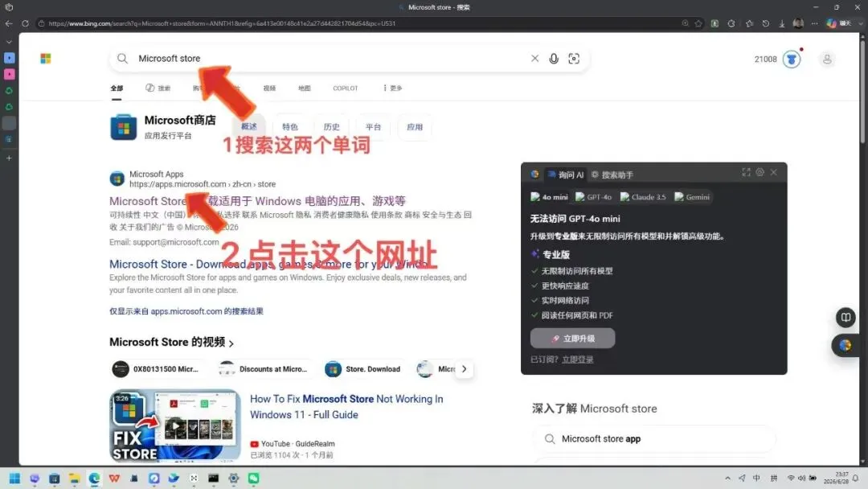Choose the 4o mini model
Viewport: 868px width, 489px height.
coord(549,197)
